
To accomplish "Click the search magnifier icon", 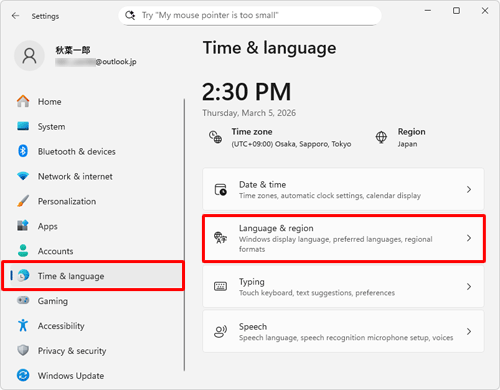I will click(x=130, y=15).
